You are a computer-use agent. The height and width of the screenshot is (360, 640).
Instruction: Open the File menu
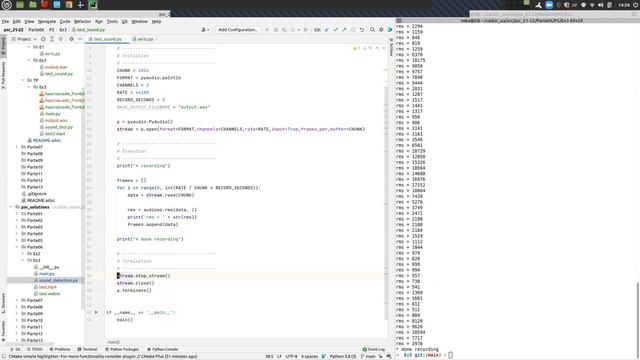[5, 21]
